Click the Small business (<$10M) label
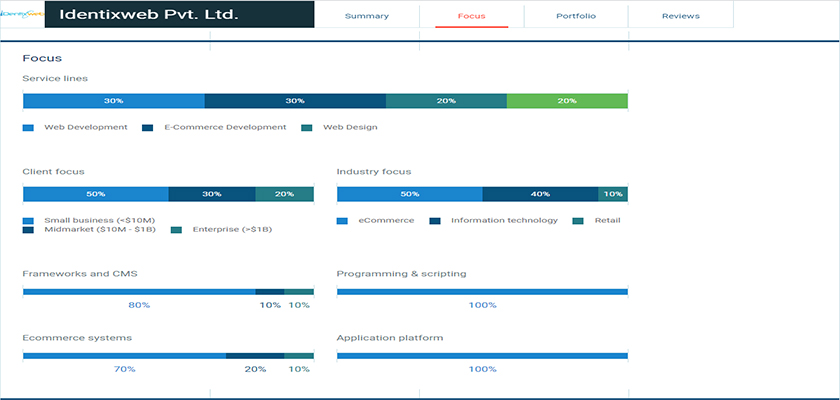Screen dimensions: 840x400 [x=100, y=220]
